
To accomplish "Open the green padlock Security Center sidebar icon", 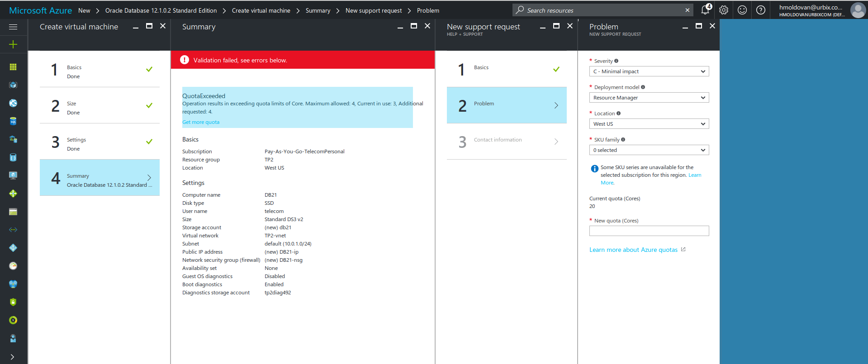I will pos(13,302).
